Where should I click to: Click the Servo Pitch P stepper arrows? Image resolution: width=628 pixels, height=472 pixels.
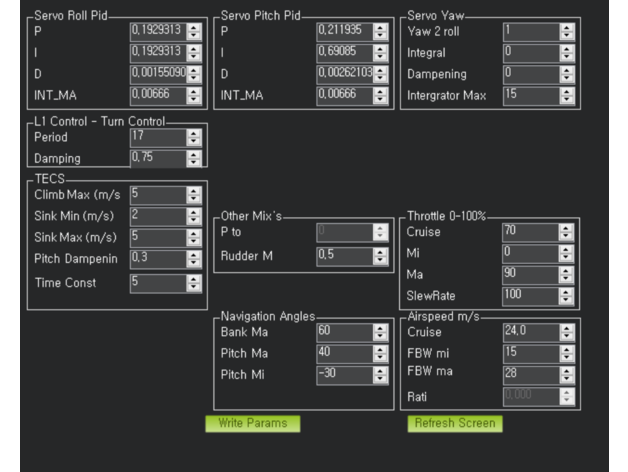point(380,30)
